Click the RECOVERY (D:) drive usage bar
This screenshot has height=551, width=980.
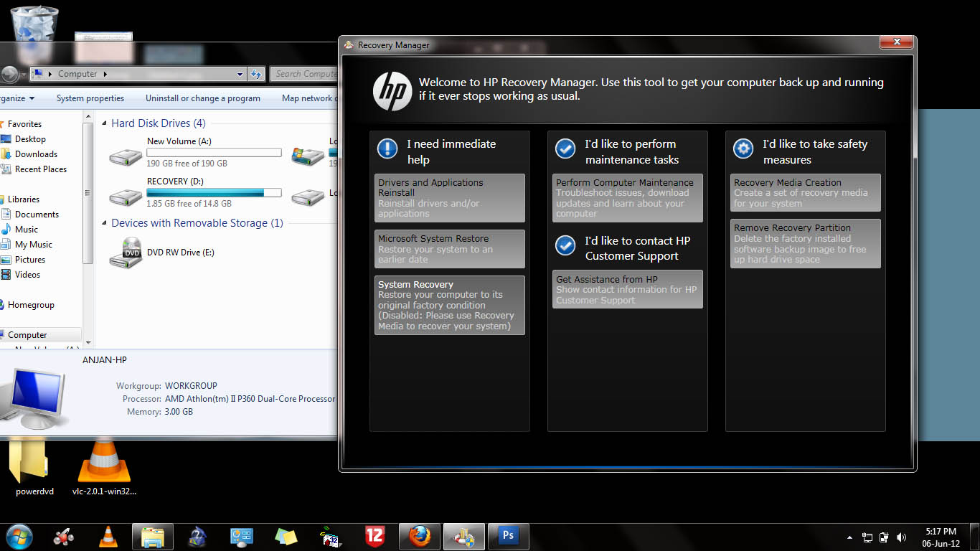coord(214,192)
